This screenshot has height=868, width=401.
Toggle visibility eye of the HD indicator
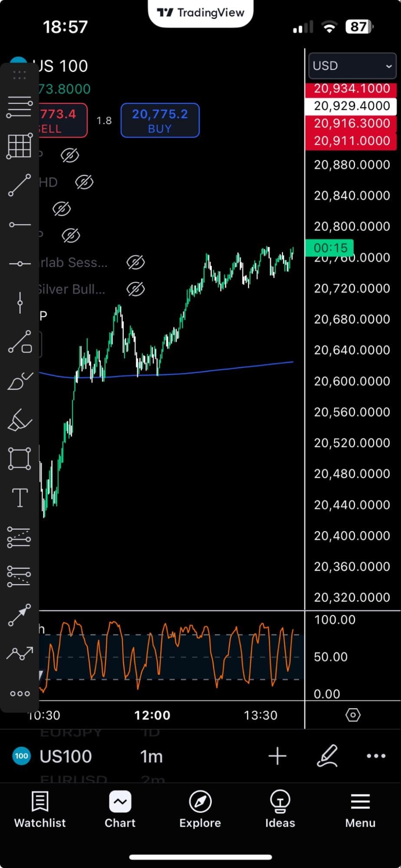(84, 182)
